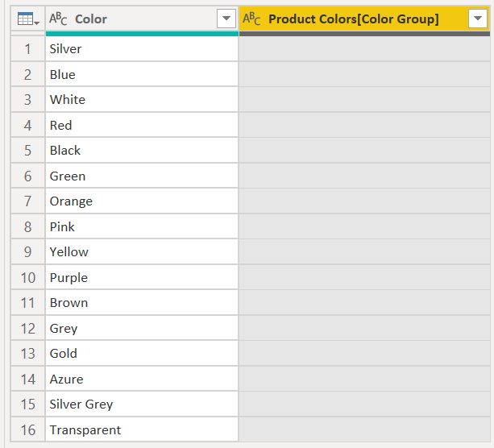Viewport: 494px width, 448px height.
Task: Select the Product Colors[Color Group] column header
Action: [x=354, y=19]
